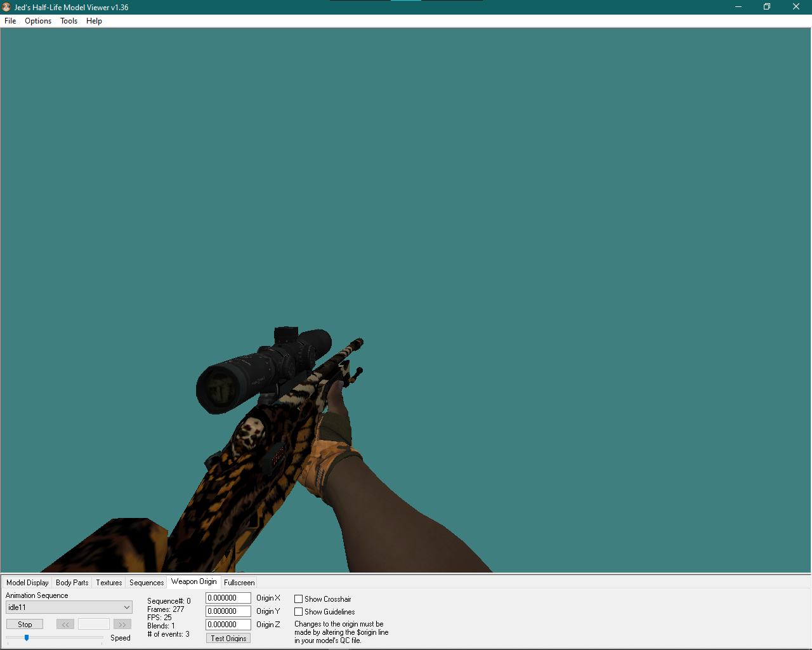Viewport: 812px width, 650px height.
Task: Step to previous frame with << button
Action: point(65,625)
